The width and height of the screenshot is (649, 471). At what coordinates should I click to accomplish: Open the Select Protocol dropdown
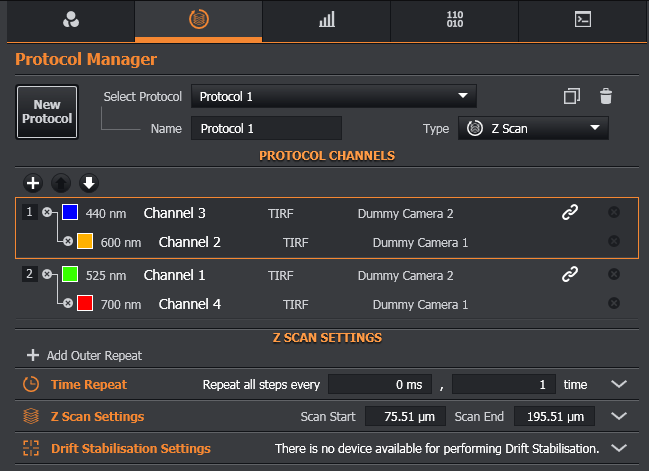[x=333, y=97]
